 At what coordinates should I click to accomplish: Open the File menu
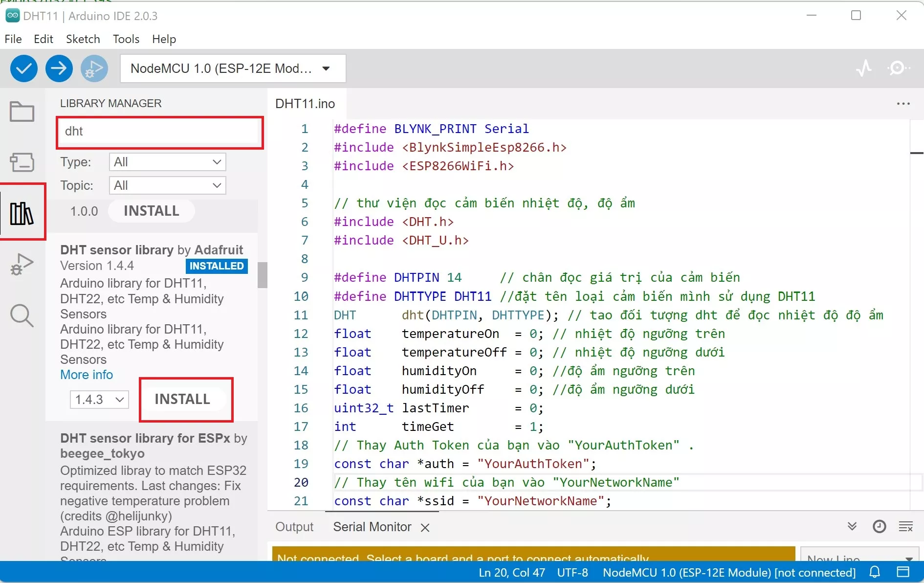pos(13,39)
